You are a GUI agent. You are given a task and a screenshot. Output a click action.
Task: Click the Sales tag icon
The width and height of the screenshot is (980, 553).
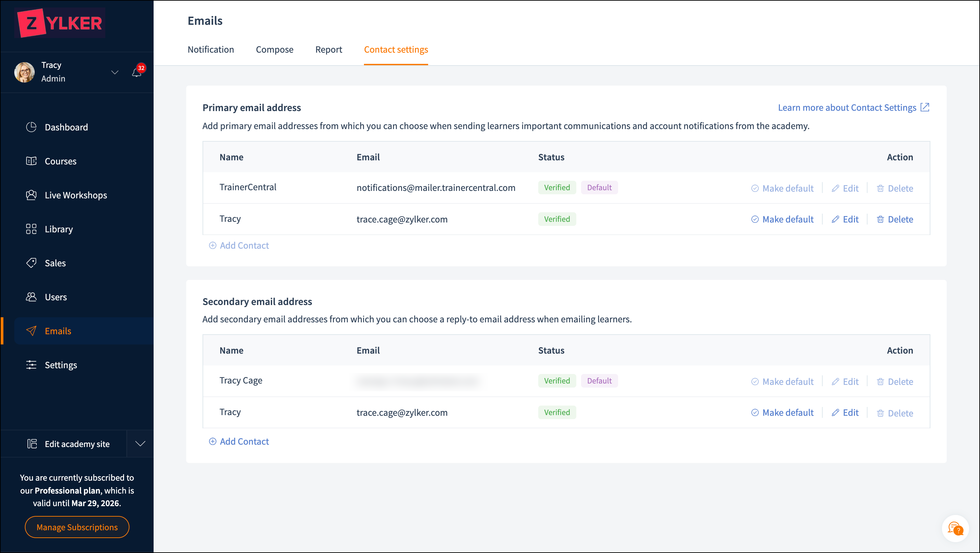click(31, 263)
